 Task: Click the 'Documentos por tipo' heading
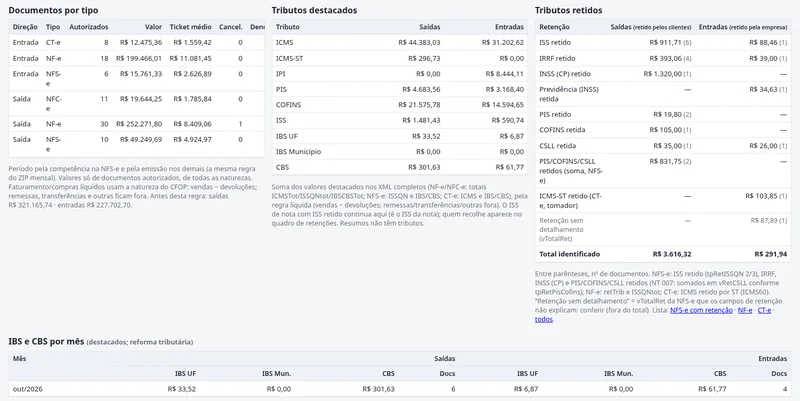(x=54, y=10)
